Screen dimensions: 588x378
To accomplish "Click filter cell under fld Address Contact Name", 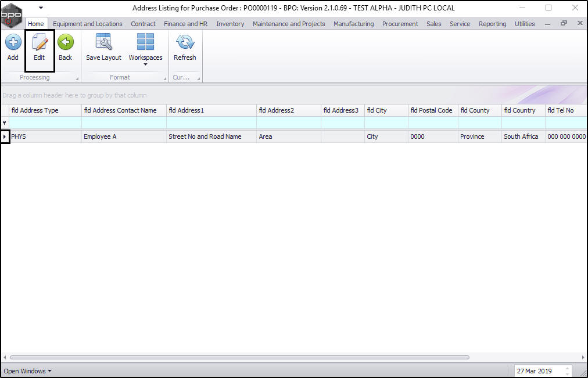I will pos(124,123).
